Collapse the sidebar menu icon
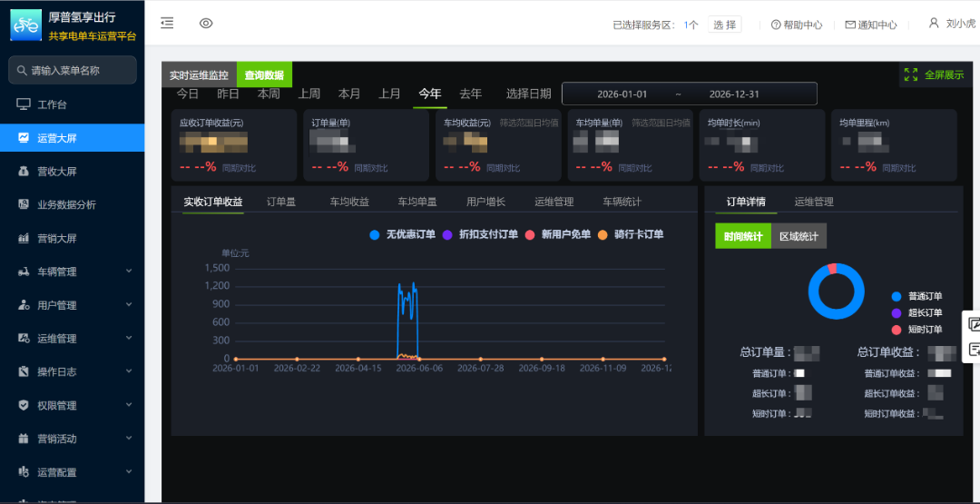The image size is (980, 504). (x=167, y=24)
